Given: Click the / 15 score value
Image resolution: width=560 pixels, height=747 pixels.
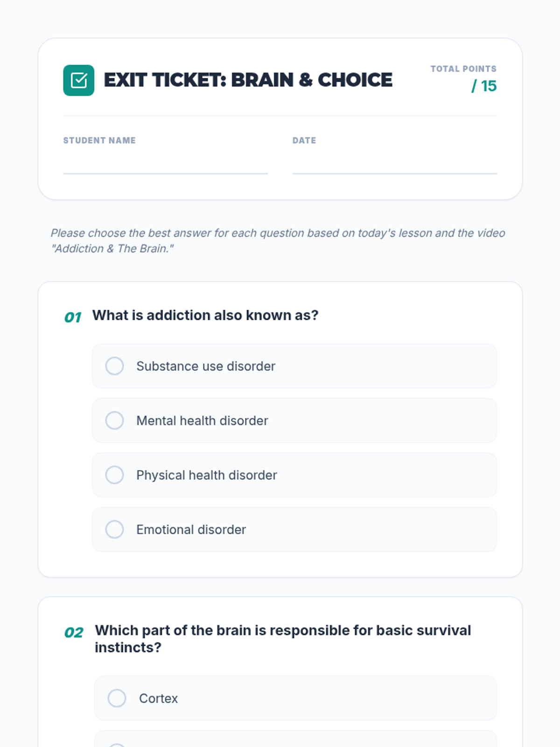Looking at the screenshot, I should point(484,86).
